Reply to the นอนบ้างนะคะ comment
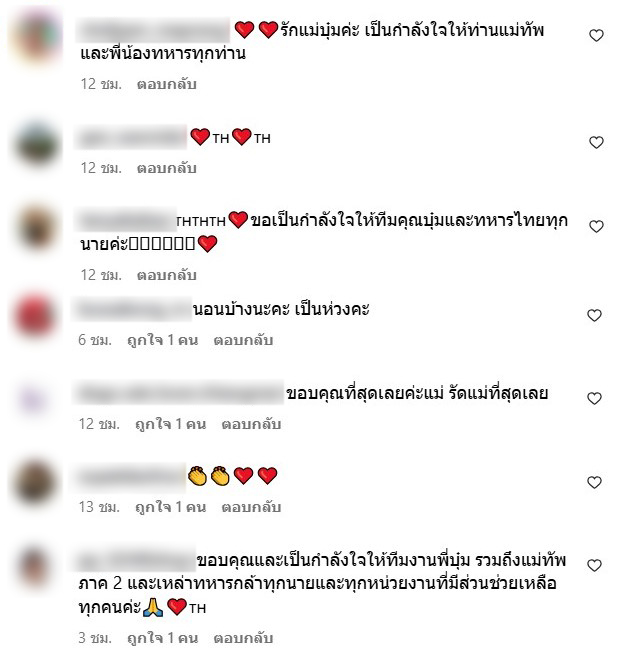The height and width of the screenshot is (657, 619). [243, 340]
